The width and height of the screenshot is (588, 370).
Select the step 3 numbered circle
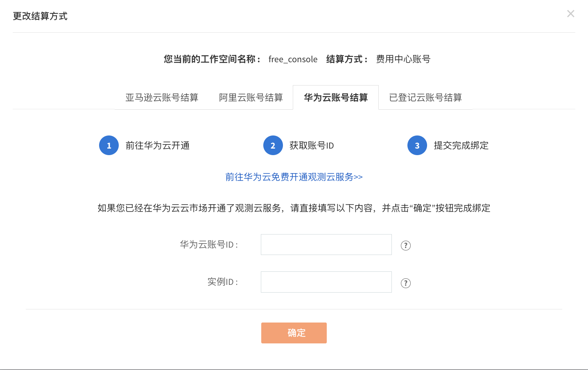pos(417,145)
